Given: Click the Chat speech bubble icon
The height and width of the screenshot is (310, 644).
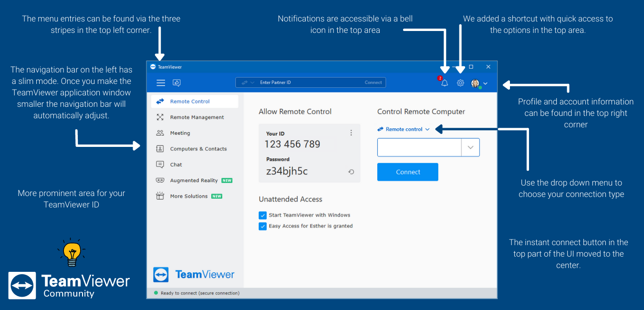Looking at the screenshot, I should point(160,165).
